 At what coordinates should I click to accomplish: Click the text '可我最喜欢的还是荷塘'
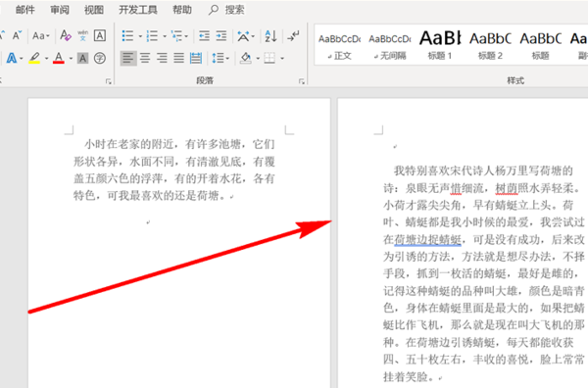163,195
